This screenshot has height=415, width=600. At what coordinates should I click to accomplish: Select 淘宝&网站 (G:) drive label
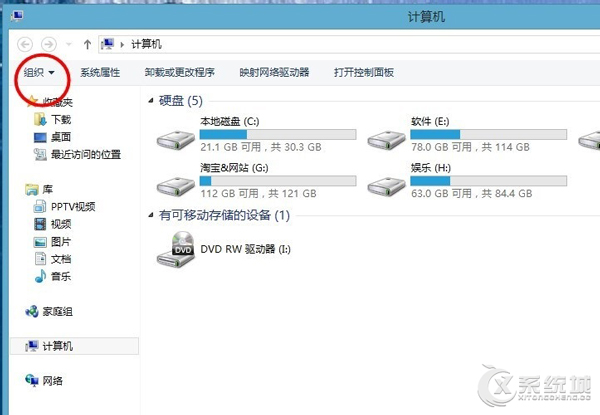pos(234,168)
